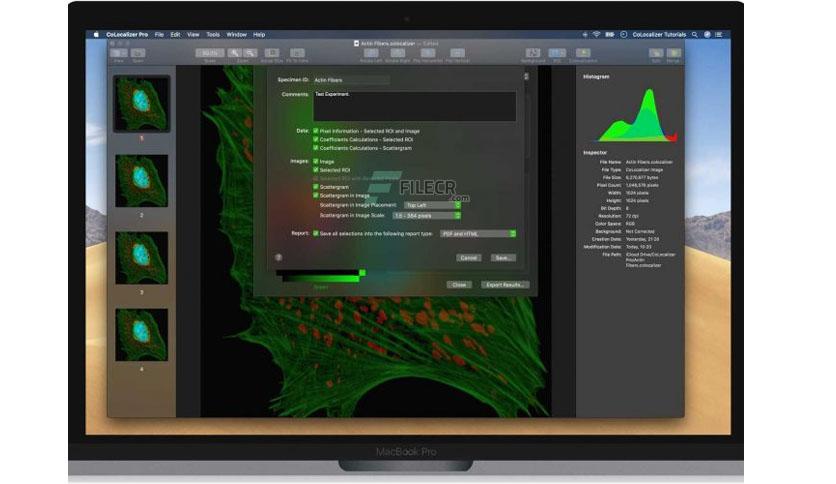
Task: Open the CoLocalizer Pro menu
Action: (x=127, y=35)
